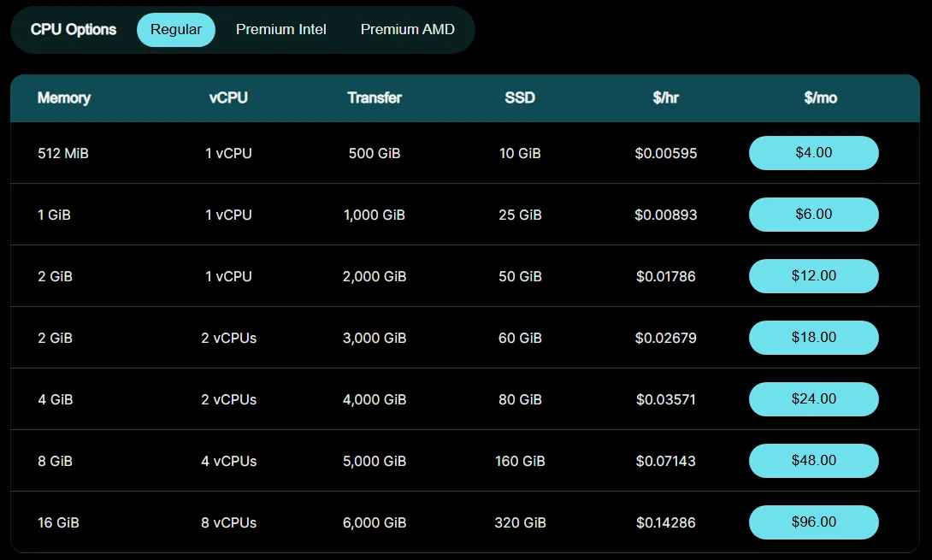Click the 320 GiB SSD cell
Viewport: 932px width, 560px height.
click(x=520, y=522)
